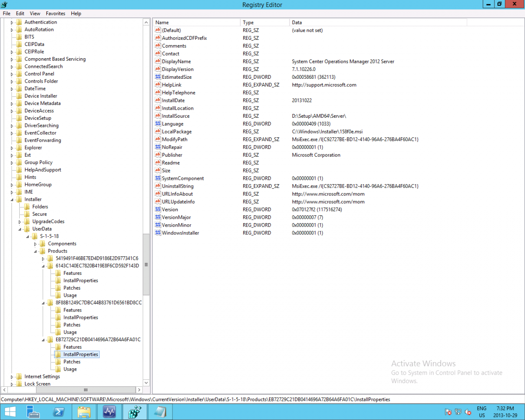Open File Explorer from taskbar
This screenshot has width=525, height=420.
pos(84,412)
